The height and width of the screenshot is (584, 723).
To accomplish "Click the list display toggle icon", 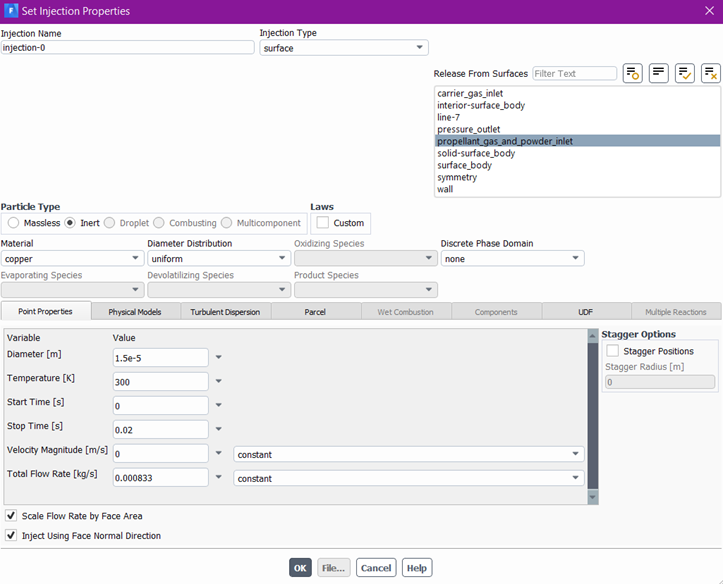I will [658, 73].
